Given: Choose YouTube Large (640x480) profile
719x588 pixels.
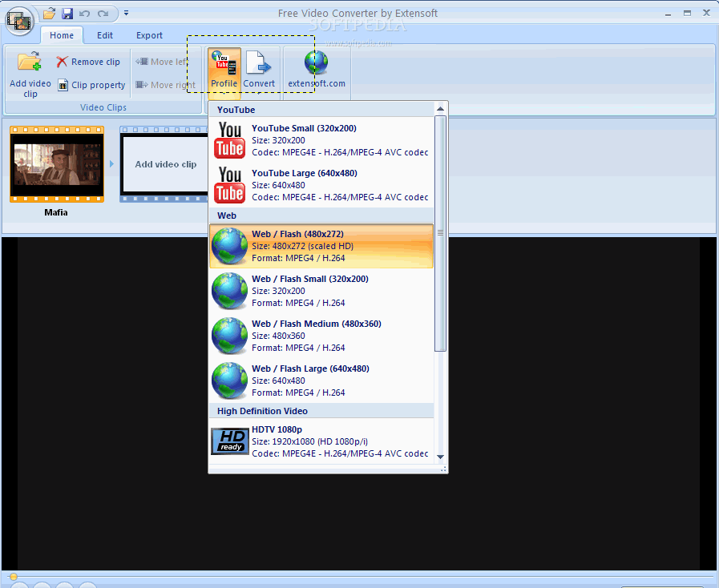Looking at the screenshot, I should [x=321, y=185].
